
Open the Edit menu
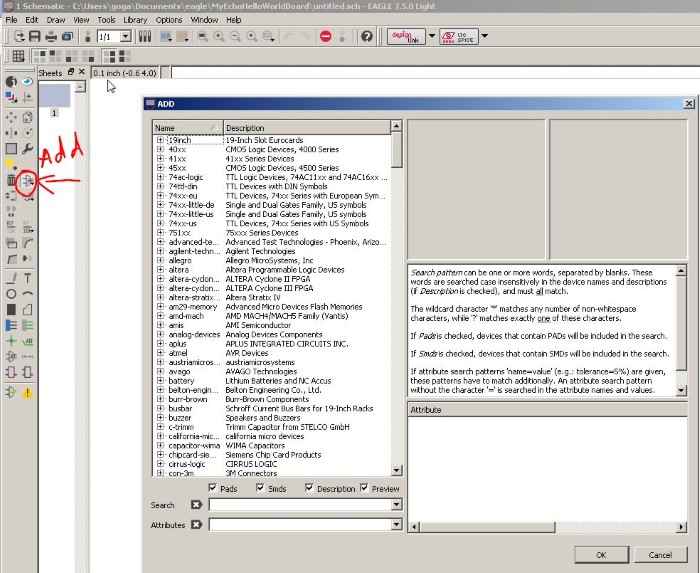click(x=32, y=20)
